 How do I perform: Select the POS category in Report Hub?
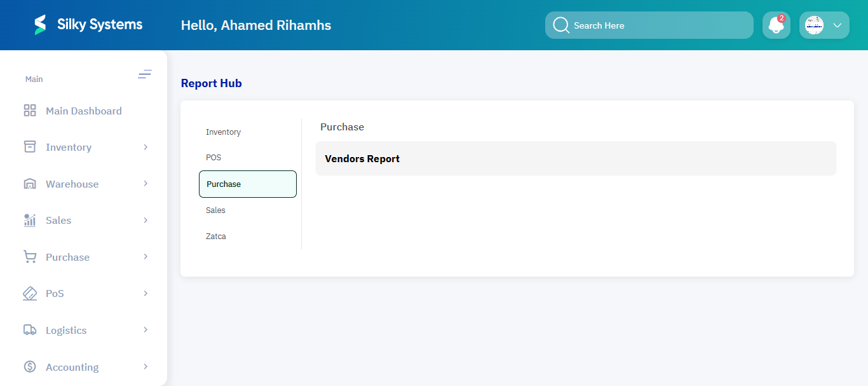pos(214,157)
